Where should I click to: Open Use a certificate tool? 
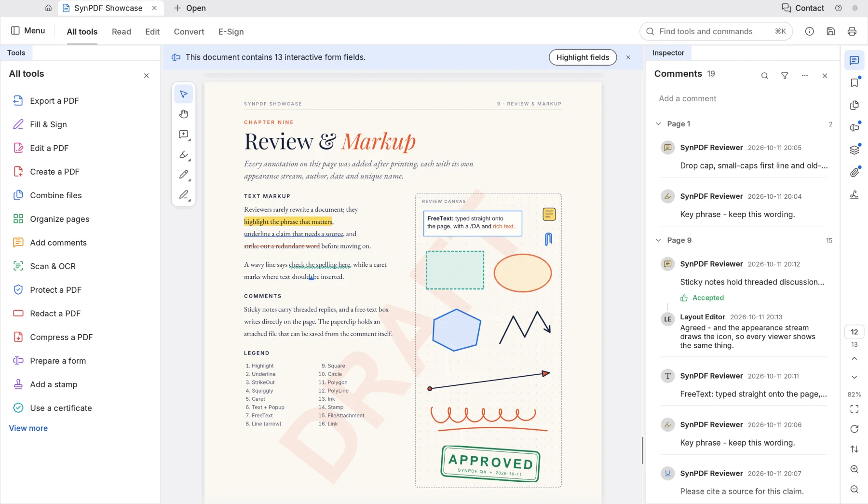click(x=81, y=408)
